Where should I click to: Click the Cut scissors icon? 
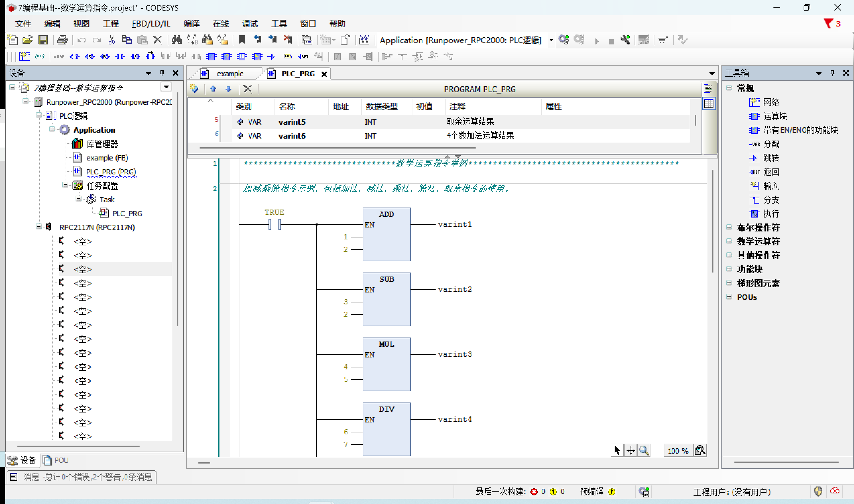pyautogui.click(x=111, y=40)
